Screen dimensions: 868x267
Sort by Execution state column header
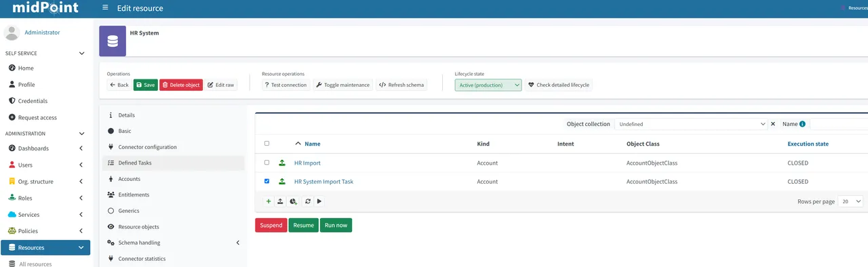click(808, 144)
